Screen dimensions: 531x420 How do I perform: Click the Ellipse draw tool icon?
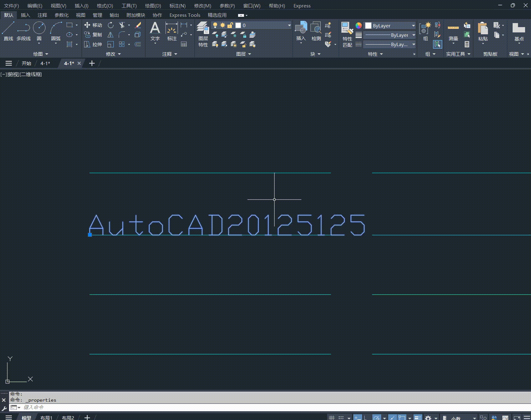tap(69, 35)
